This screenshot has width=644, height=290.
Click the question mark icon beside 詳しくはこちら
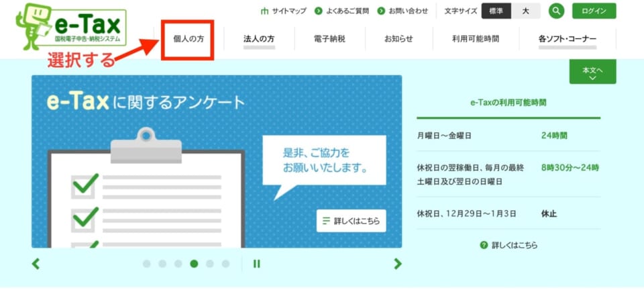484,246
